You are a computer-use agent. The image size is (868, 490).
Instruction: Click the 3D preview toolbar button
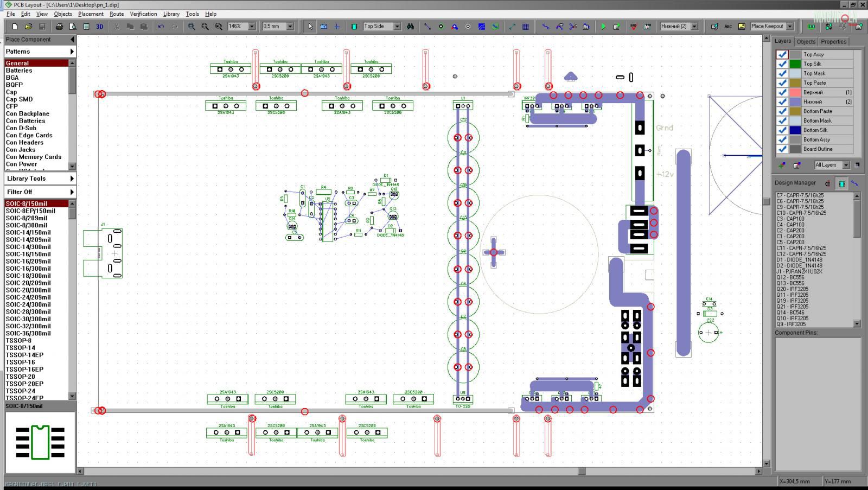(x=100, y=26)
